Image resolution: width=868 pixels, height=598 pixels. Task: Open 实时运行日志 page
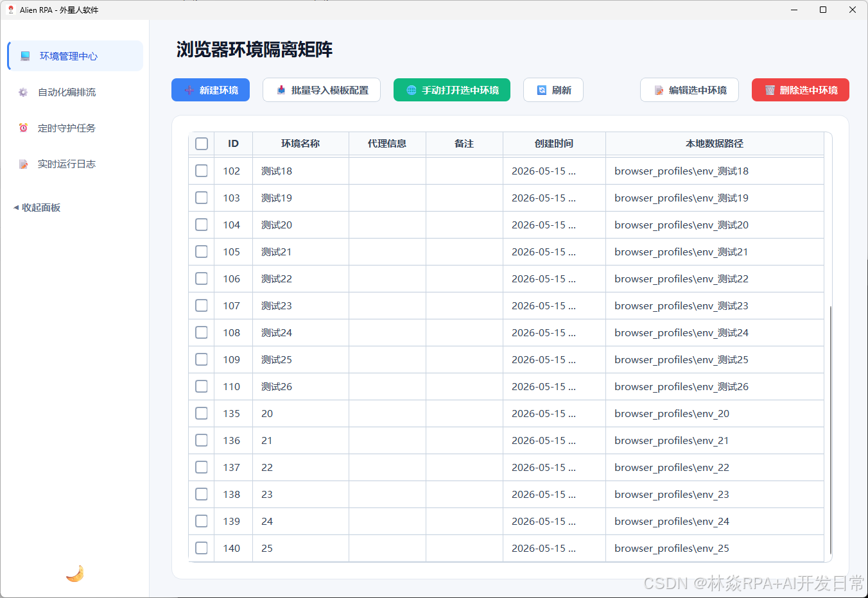click(x=74, y=164)
